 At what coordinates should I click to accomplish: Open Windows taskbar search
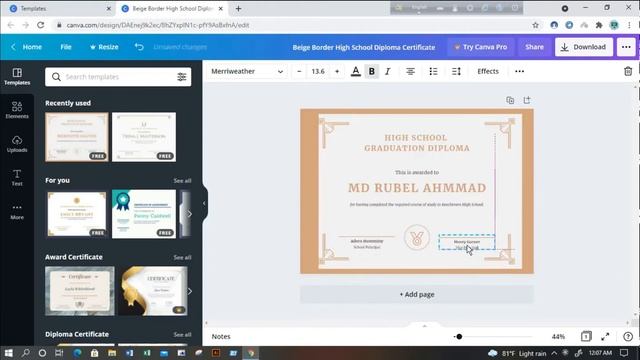(26, 353)
